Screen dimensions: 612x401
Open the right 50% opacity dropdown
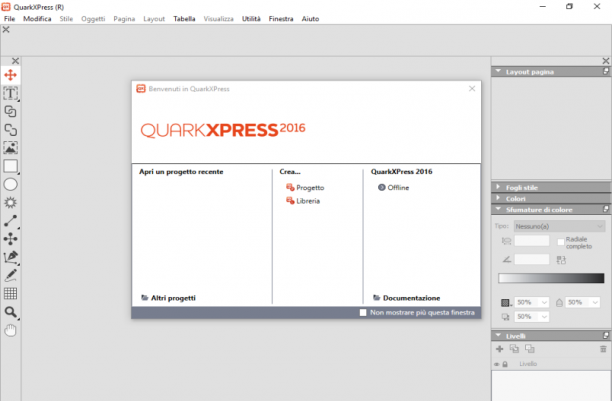click(582, 302)
